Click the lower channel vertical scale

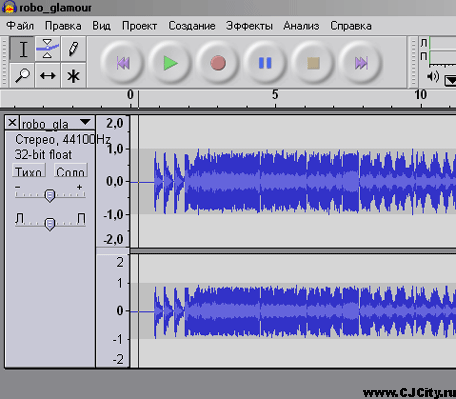pyautogui.click(x=113, y=311)
